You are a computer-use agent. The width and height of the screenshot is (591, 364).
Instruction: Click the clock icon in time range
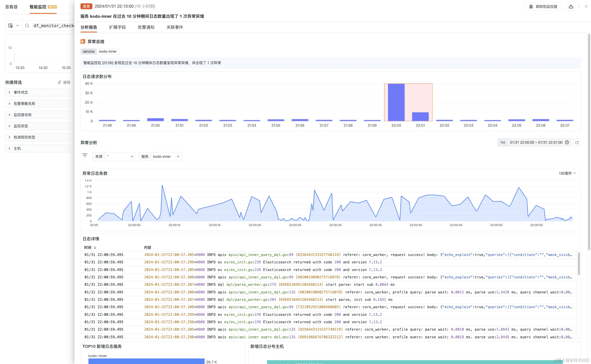[x=567, y=143]
